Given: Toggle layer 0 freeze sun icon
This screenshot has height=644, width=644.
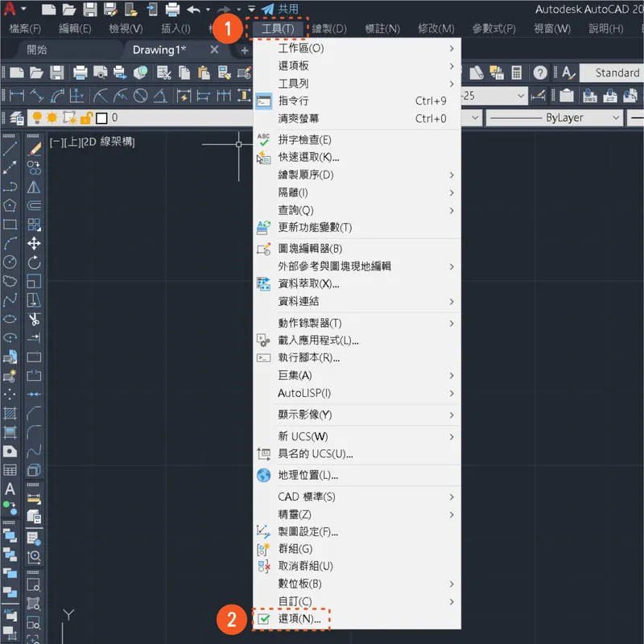Looking at the screenshot, I should click(x=52, y=118).
